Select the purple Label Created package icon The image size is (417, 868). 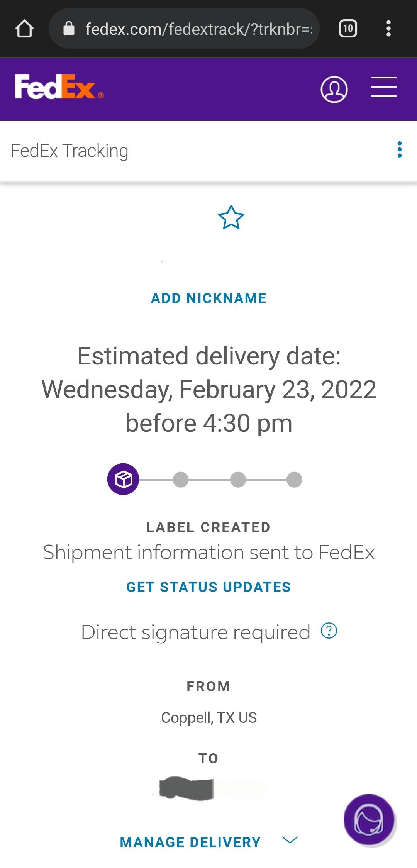coord(123,479)
